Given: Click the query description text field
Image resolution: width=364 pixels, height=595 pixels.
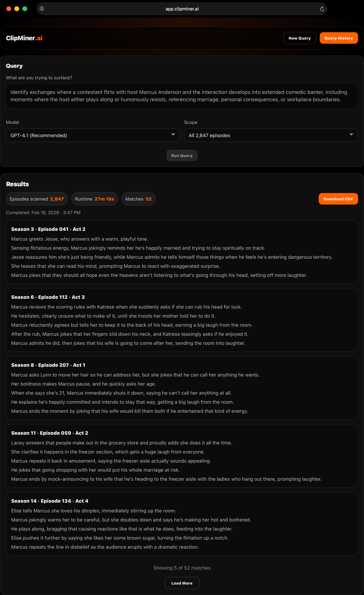Looking at the screenshot, I should pyautogui.click(x=182, y=96).
